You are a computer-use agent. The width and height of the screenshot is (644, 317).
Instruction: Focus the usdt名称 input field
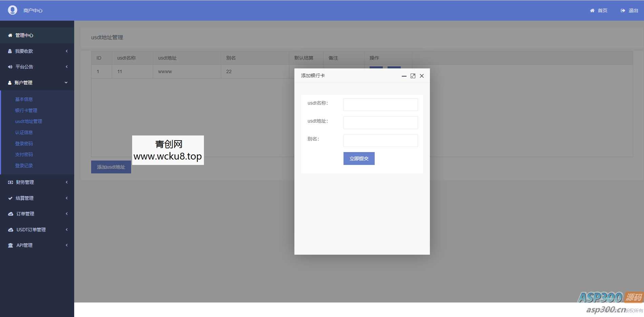tap(380, 105)
